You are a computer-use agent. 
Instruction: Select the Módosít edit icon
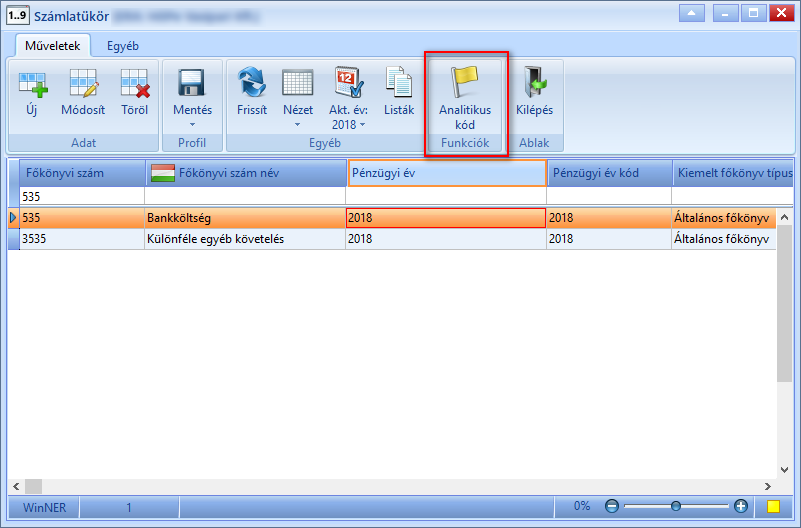click(x=83, y=83)
